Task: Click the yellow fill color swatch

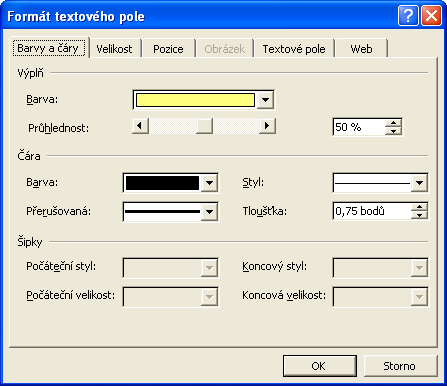Action: click(195, 100)
